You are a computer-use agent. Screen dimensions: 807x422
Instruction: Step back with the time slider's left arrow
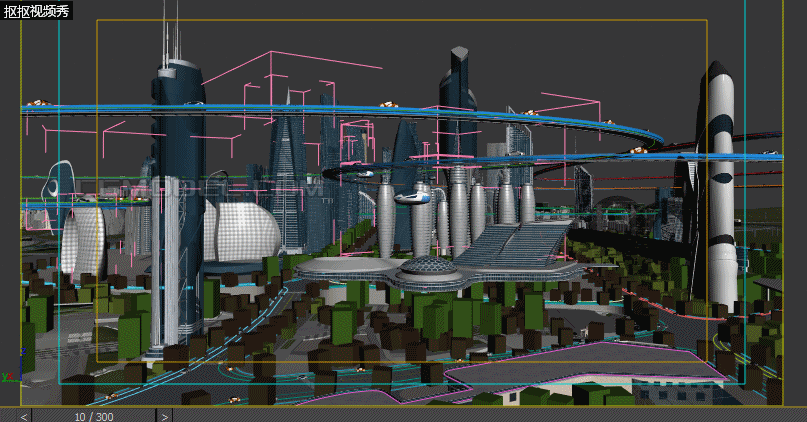pos(24,416)
